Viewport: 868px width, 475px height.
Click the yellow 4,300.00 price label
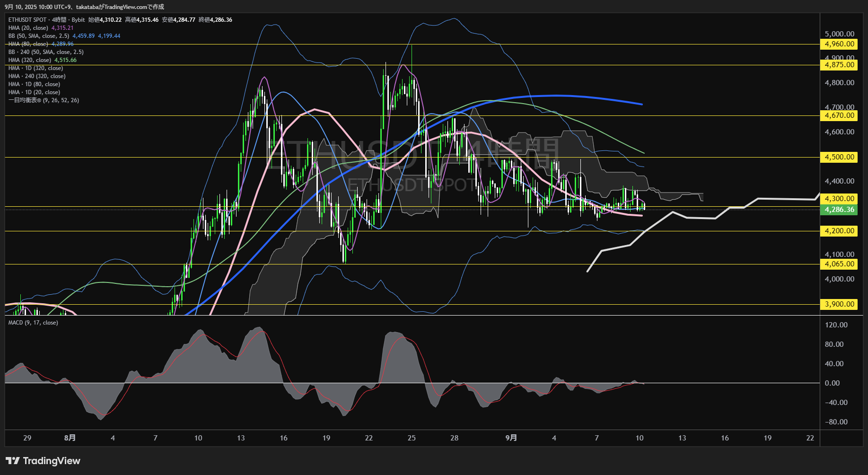coord(839,199)
